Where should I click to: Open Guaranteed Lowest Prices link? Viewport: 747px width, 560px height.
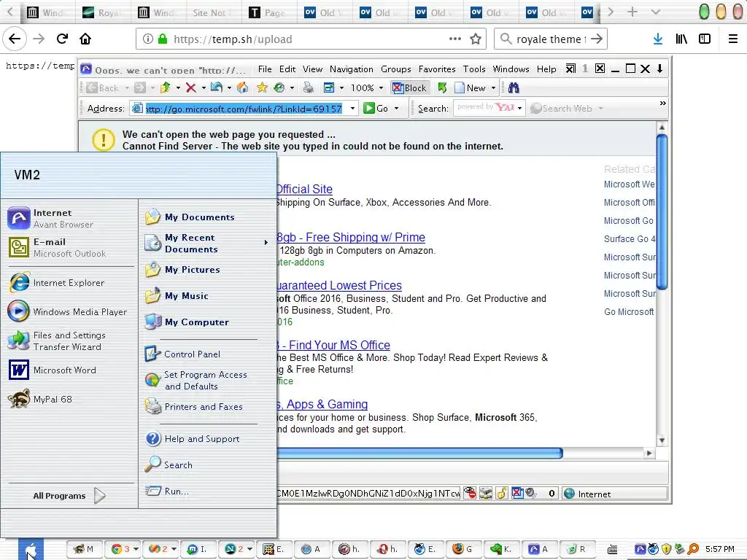pos(338,285)
